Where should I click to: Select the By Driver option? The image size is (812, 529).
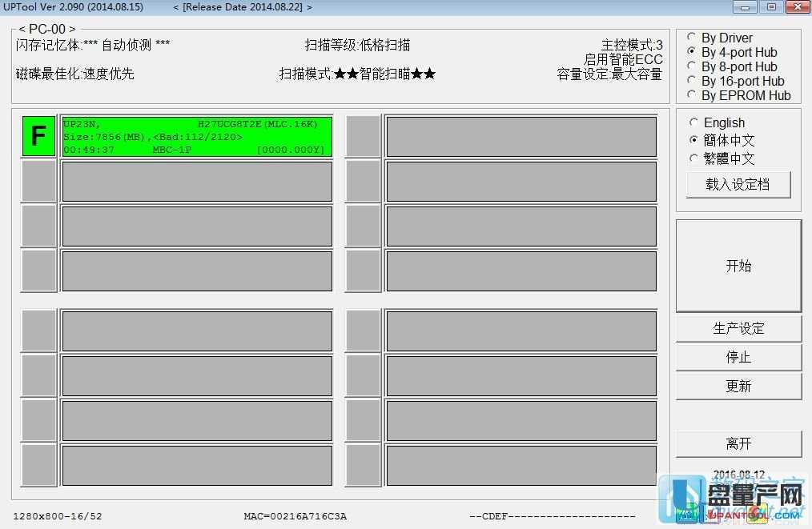[690, 38]
